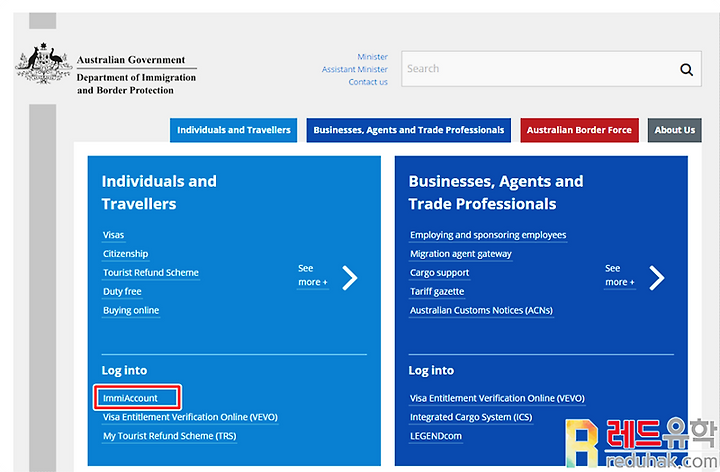This screenshot has width=720, height=472.
Task: Open the Tourist Refund Scheme link
Action: [151, 273]
